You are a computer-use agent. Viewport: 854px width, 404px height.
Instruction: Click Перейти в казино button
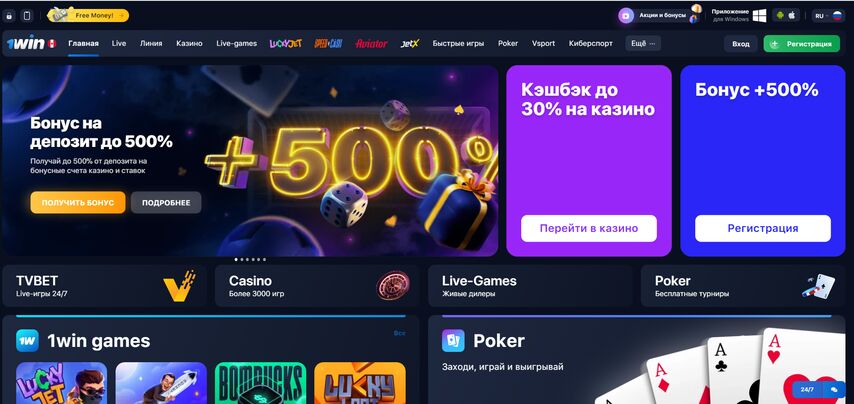pos(589,228)
